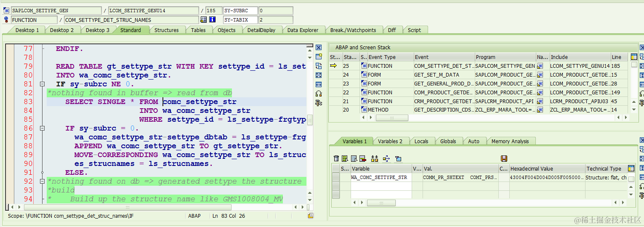Select the WA_COMC_SETTYPE_STR row selector button
The height and width of the screenshot is (227, 644).
coord(335,178)
